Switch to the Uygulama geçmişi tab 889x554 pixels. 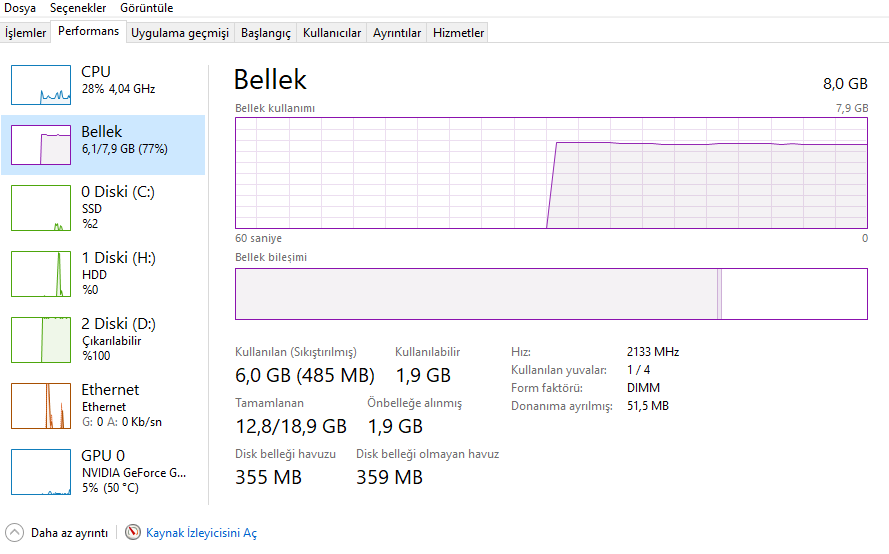180,33
